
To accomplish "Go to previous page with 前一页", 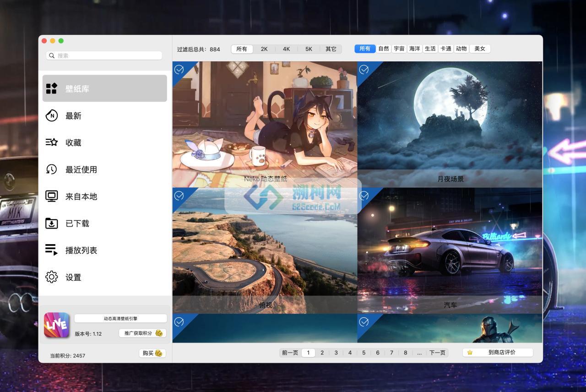I will (x=290, y=353).
